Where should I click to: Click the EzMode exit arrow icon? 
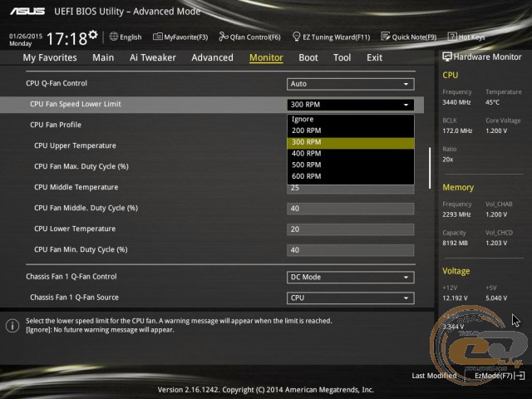click(x=520, y=375)
